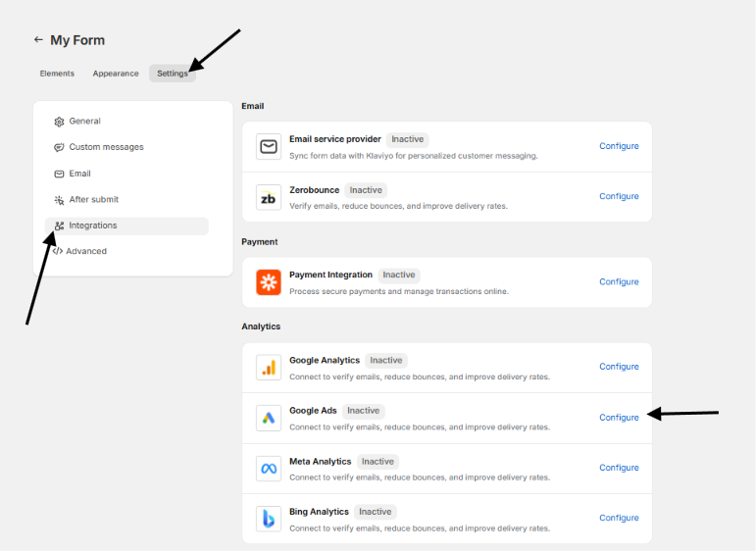Click the Google Ads logo
This screenshot has height=551, width=756.
269,418
